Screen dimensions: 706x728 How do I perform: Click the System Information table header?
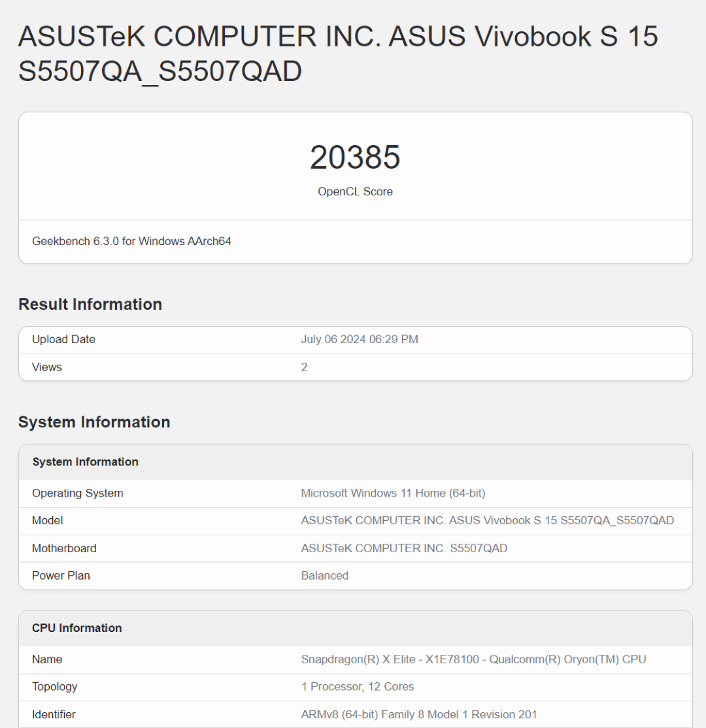coord(85,462)
